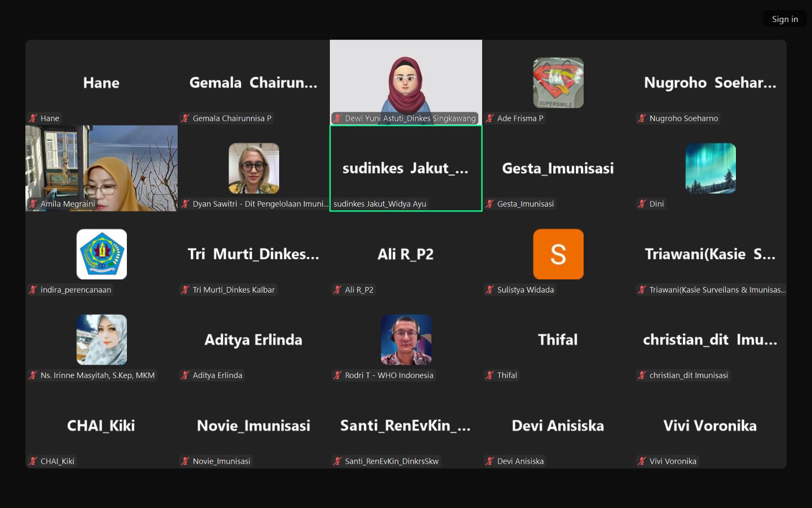Screen dimensions: 812x508
Task: Click the Novie_Imunisasi name label at bottom
Action: [221, 461]
